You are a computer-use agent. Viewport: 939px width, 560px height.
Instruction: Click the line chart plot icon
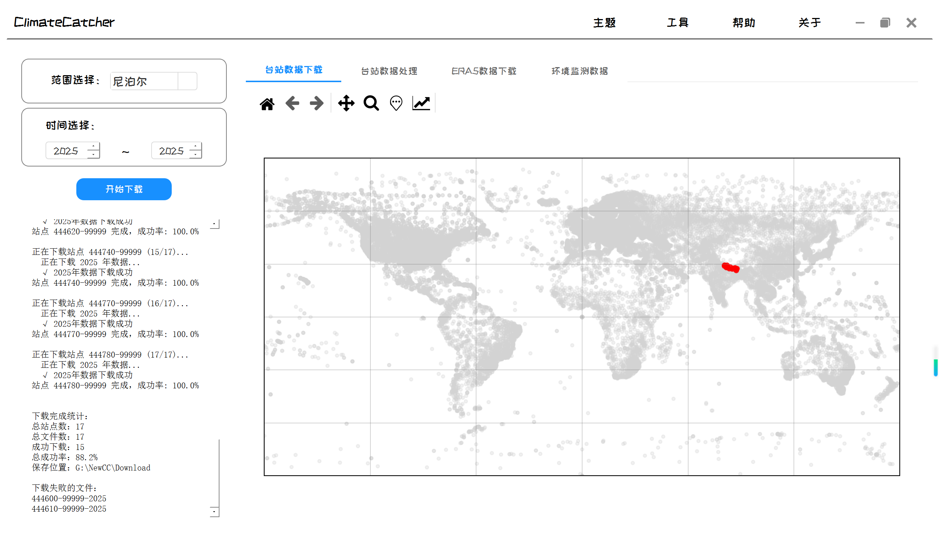click(x=421, y=103)
